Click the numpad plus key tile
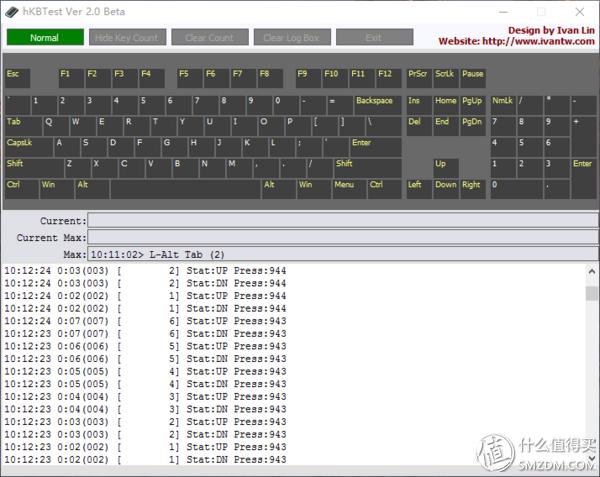Viewport: 600px width, 477px height. 584,137
